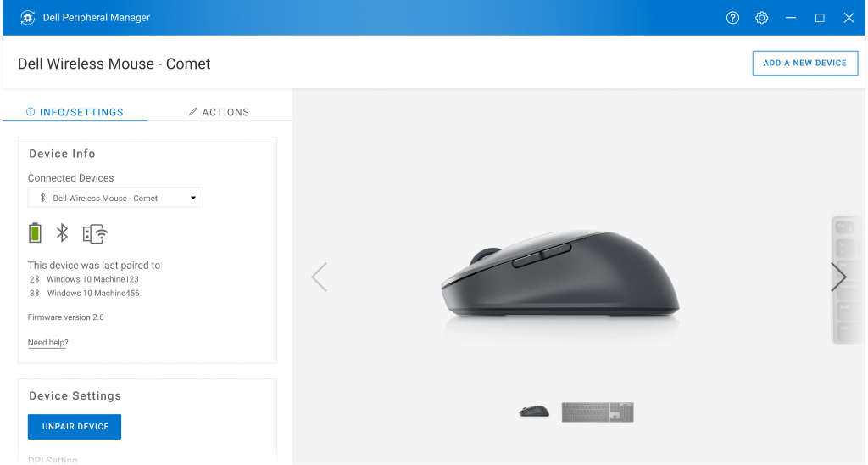Click ADD A NEW DEVICE button
Screen dimensions: 868x465
point(805,63)
